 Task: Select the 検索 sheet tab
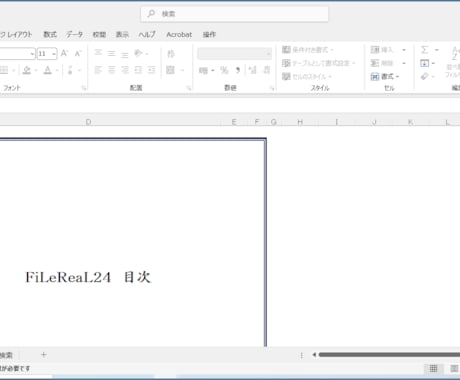tap(7, 355)
